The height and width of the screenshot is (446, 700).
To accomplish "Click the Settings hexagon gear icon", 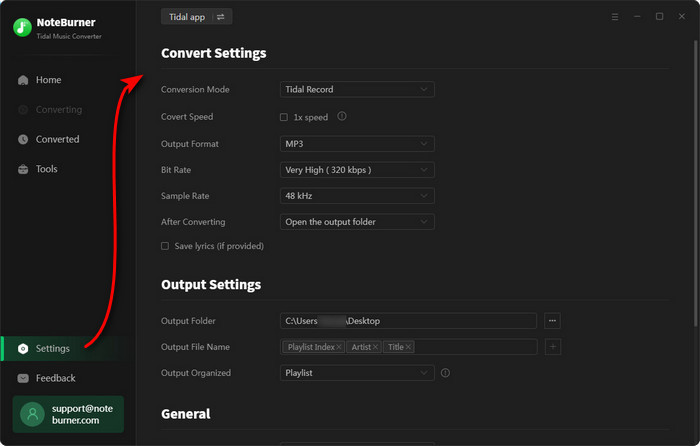I will [x=23, y=349].
